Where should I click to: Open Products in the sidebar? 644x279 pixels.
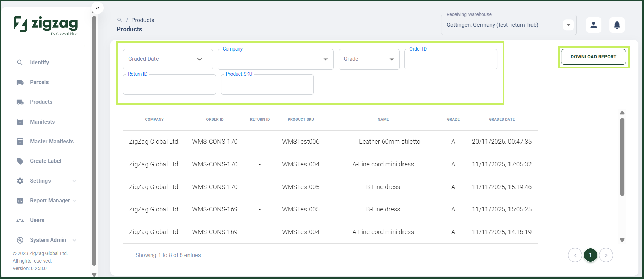pyautogui.click(x=41, y=102)
